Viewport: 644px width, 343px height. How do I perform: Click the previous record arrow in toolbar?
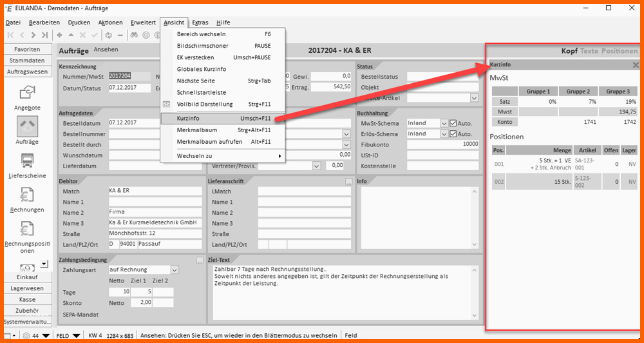pos(22,35)
